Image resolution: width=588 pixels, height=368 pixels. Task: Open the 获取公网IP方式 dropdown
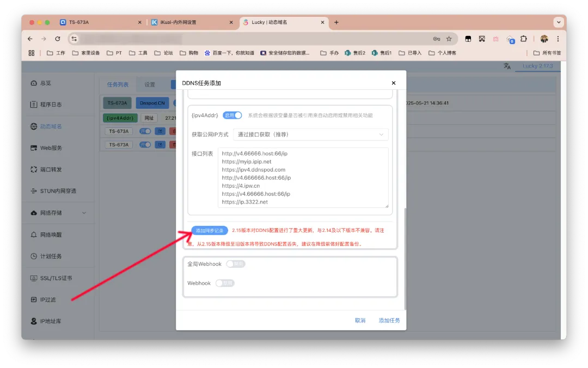[x=310, y=134]
